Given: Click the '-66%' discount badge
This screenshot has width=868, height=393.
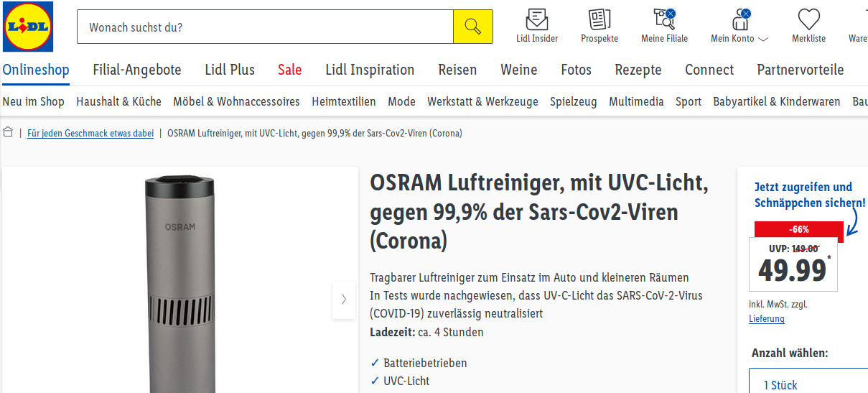Looking at the screenshot, I should click(798, 229).
